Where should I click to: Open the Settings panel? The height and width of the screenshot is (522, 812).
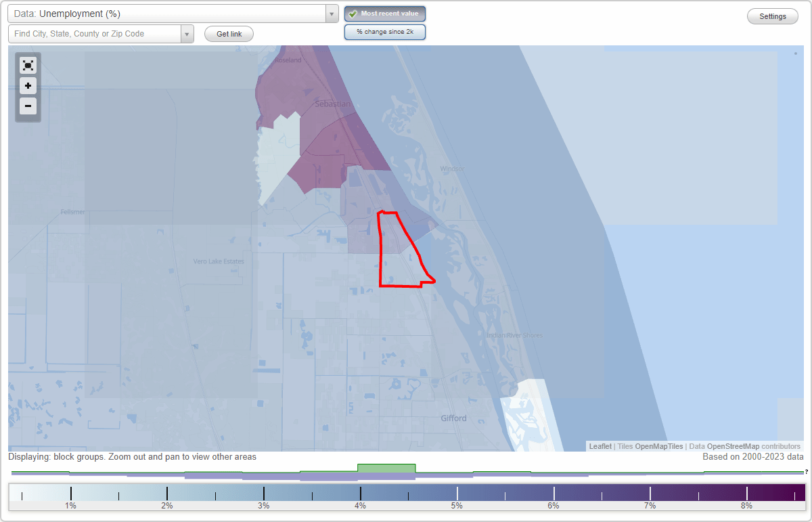pos(772,16)
